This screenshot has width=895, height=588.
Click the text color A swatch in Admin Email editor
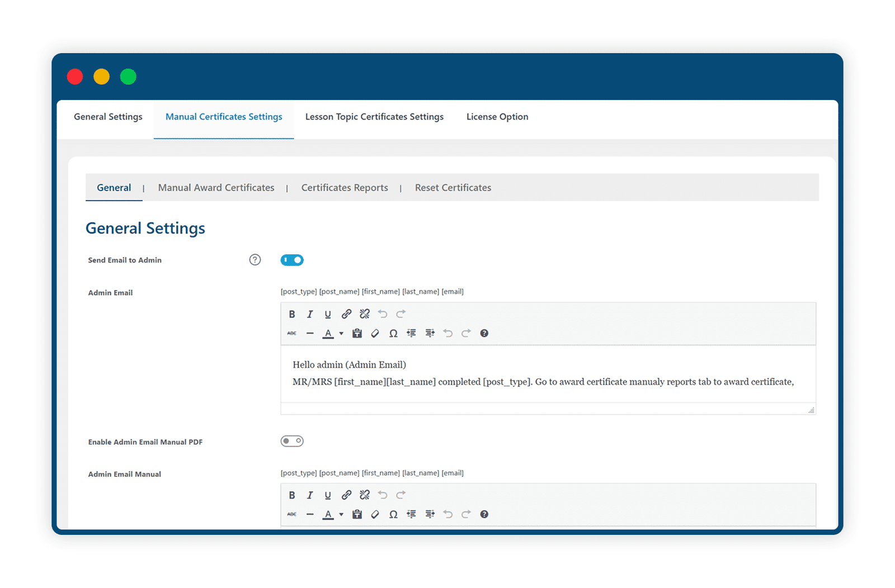[x=328, y=334]
